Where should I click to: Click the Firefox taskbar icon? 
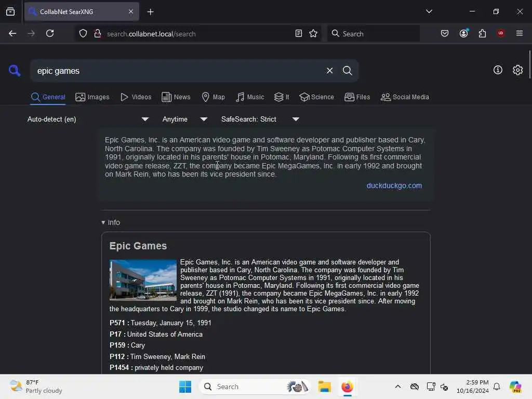click(x=347, y=387)
